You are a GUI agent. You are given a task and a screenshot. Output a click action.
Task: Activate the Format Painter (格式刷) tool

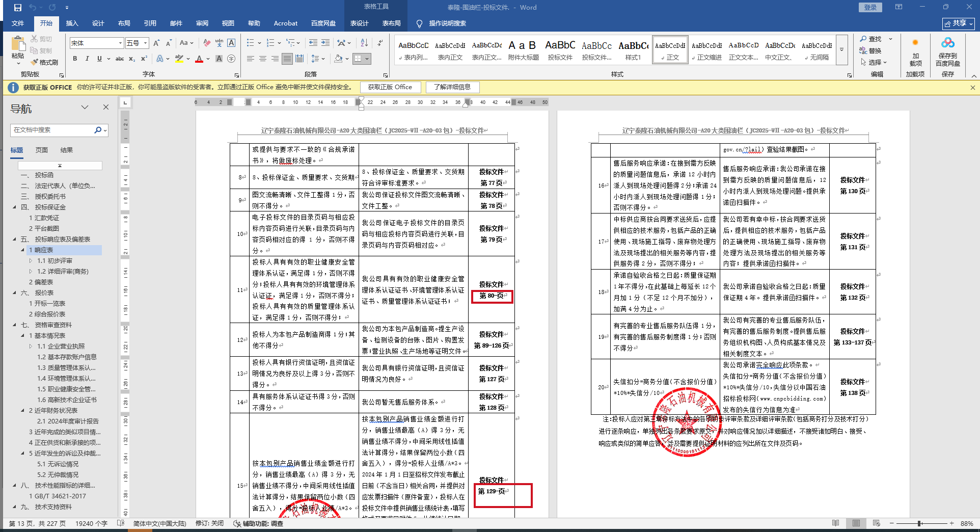point(44,62)
